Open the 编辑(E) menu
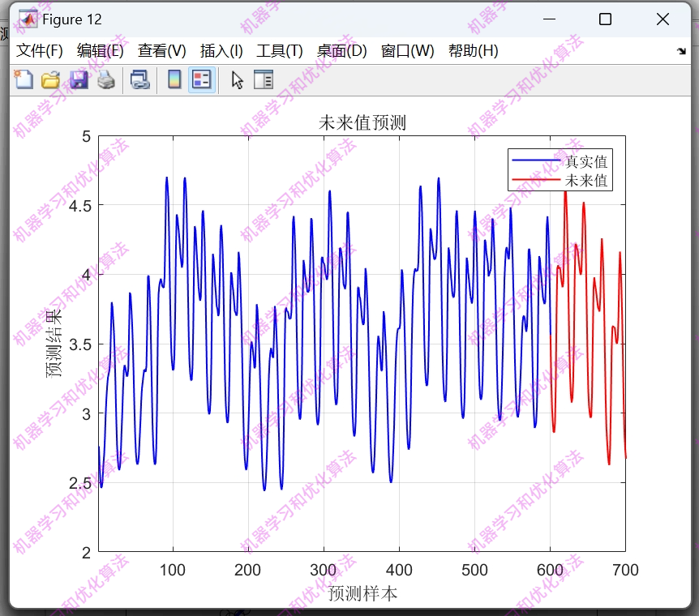 point(101,51)
